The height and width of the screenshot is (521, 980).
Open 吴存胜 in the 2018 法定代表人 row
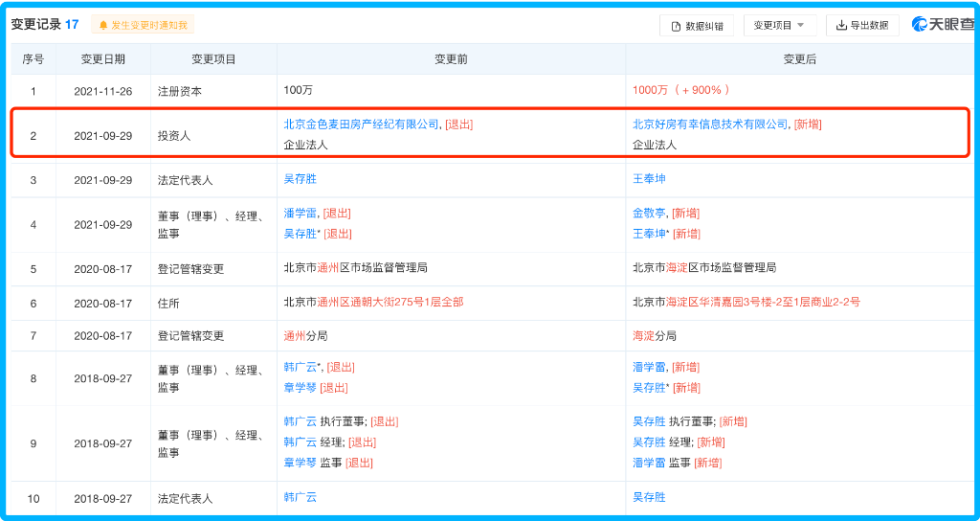pos(649,497)
